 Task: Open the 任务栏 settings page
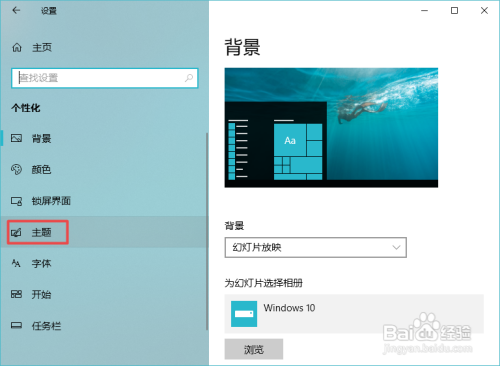(103, 325)
